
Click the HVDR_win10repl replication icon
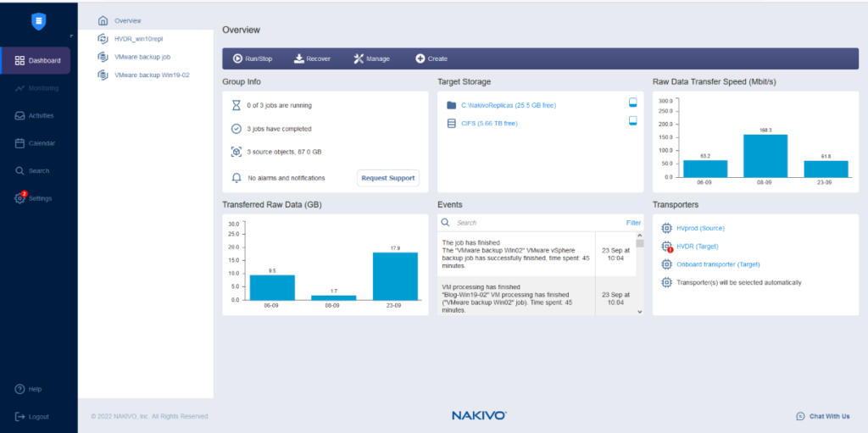coord(103,39)
